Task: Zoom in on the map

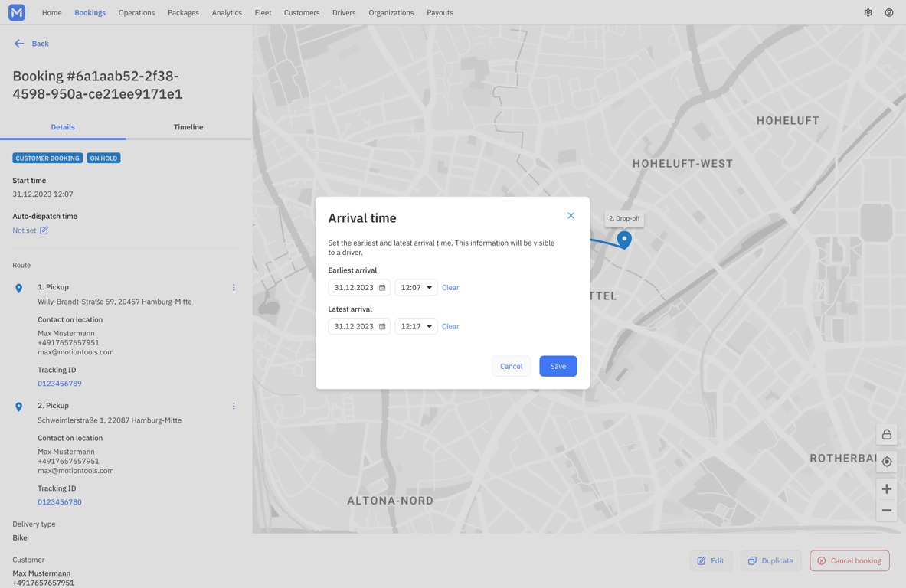Action: click(x=886, y=489)
